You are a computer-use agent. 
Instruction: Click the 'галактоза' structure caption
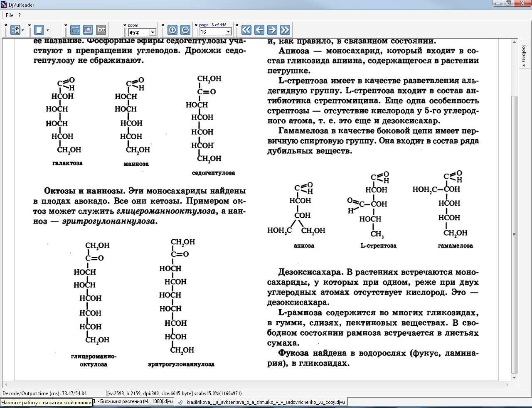pyautogui.click(x=67, y=163)
